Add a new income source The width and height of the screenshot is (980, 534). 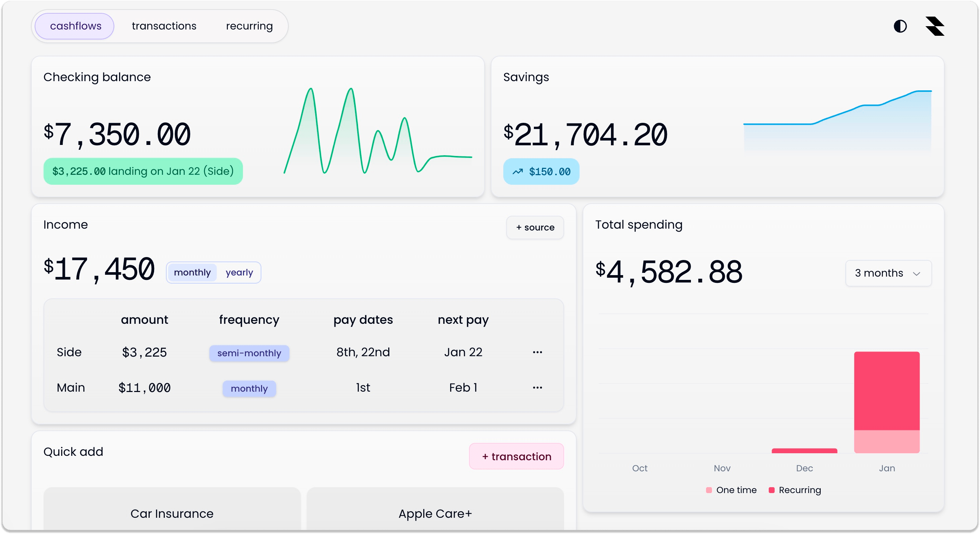[x=535, y=227]
